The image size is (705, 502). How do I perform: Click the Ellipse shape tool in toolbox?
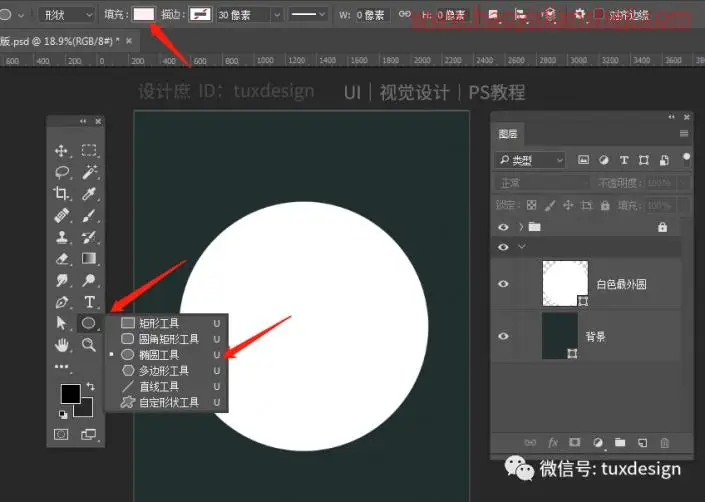click(89, 323)
